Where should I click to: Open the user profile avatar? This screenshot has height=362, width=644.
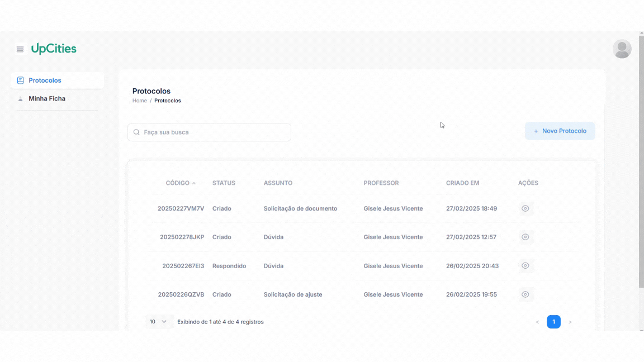point(622,49)
